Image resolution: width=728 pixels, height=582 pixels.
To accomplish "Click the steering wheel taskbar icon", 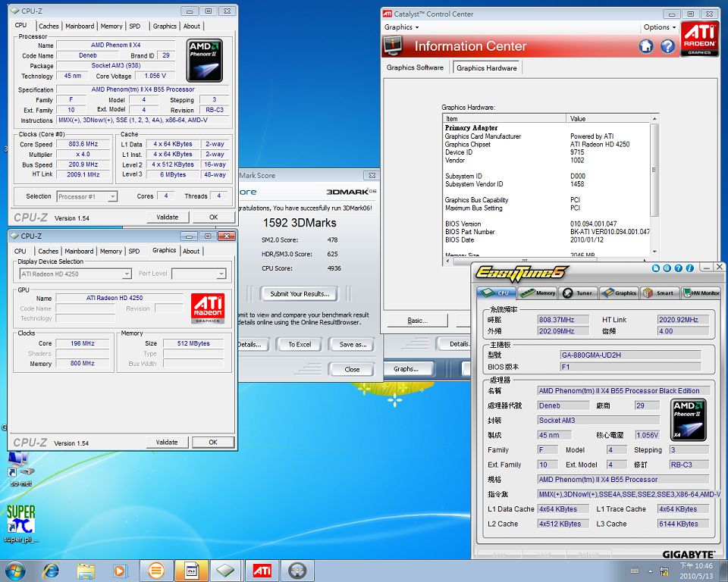I will (297, 571).
